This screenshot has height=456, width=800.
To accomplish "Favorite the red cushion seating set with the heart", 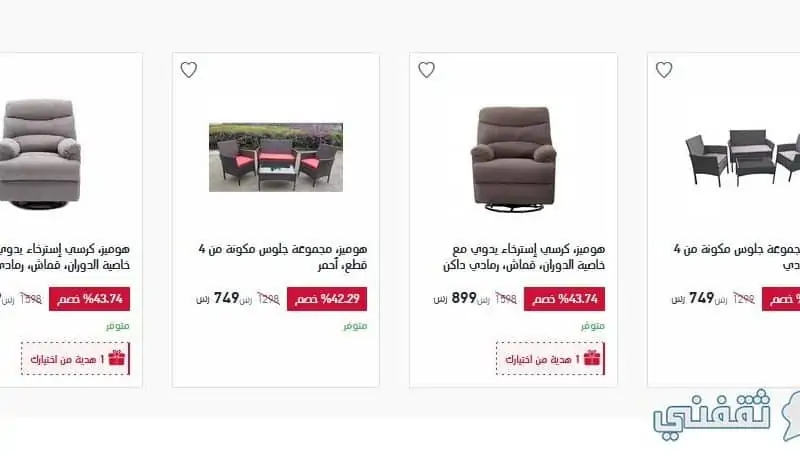I will [188, 70].
